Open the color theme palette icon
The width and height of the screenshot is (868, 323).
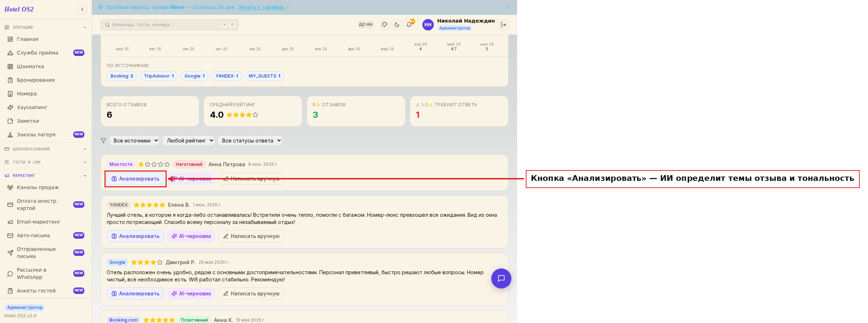point(385,25)
